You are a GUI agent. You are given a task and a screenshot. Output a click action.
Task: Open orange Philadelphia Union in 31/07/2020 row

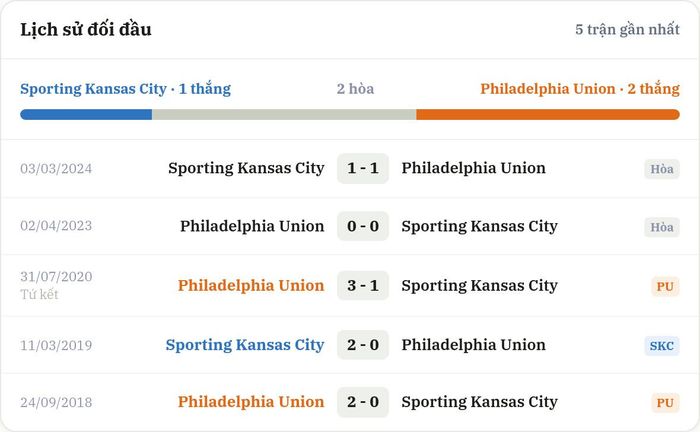tap(251, 286)
